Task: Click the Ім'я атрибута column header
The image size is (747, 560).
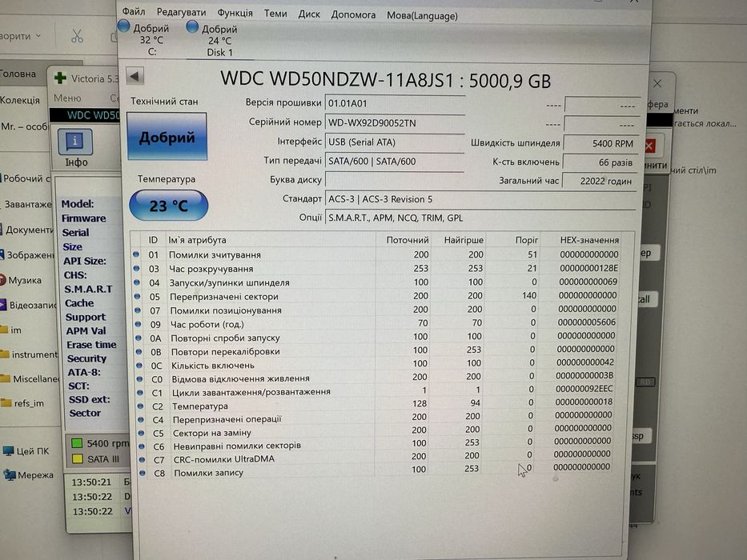Action: pyautogui.click(x=197, y=240)
